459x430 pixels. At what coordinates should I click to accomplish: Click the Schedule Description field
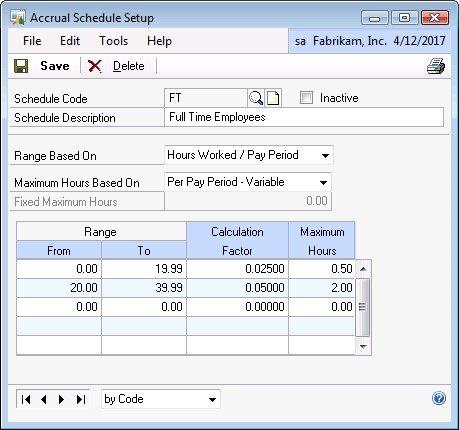pyautogui.click(x=304, y=117)
